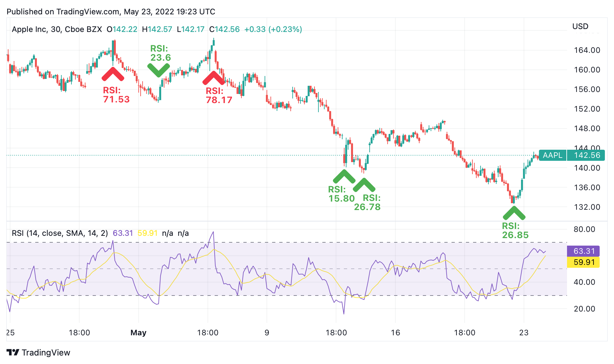Click the 136.00 price axis label
Viewport: 614px width, 364px height.
[587, 188]
